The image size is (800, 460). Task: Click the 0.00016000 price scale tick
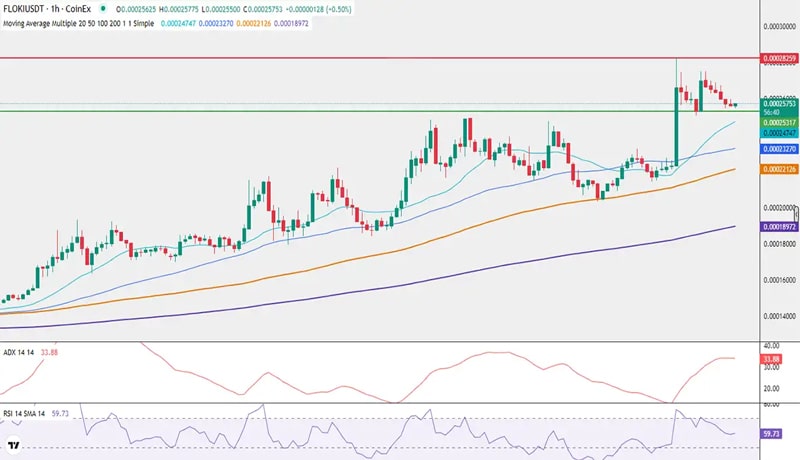779,280
